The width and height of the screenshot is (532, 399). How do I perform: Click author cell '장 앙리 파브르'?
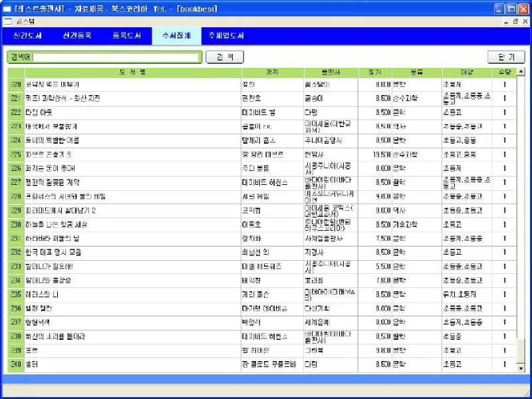(x=273, y=155)
